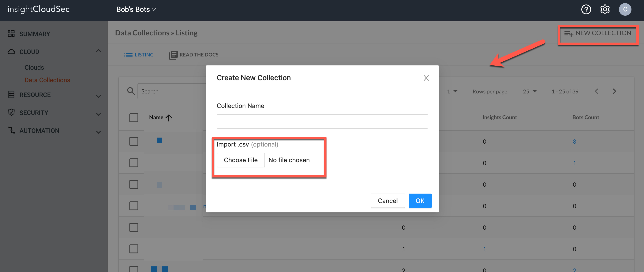
Task: Check the third row checkbox
Action: tap(134, 184)
